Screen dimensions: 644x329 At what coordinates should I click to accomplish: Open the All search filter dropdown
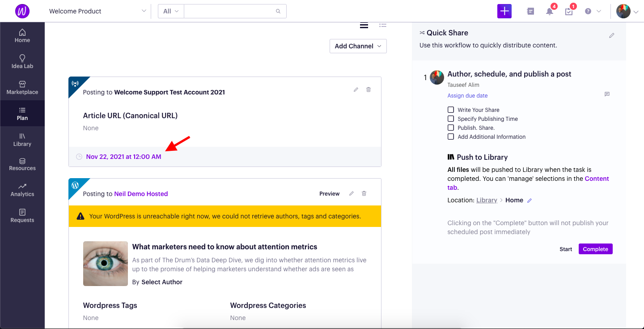point(171,11)
